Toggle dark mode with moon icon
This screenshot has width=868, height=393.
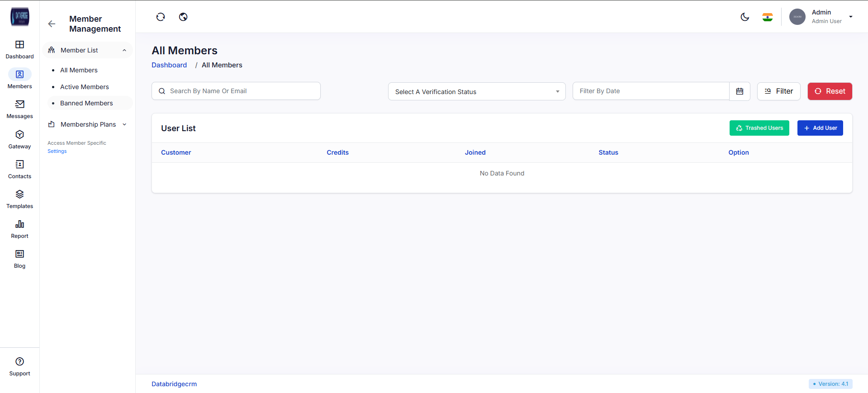(745, 17)
